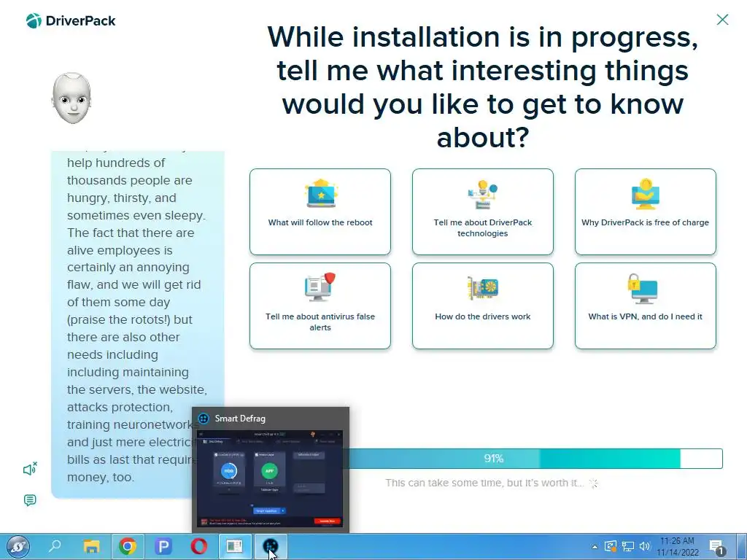Click the 91% installation progress bar
Viewport: 747px width, 560px height.
point(536,459)
